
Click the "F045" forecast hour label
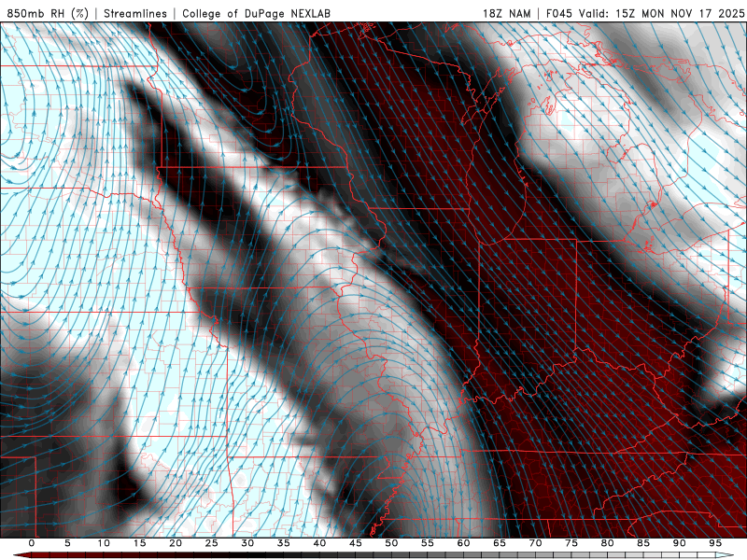(559, 13)
